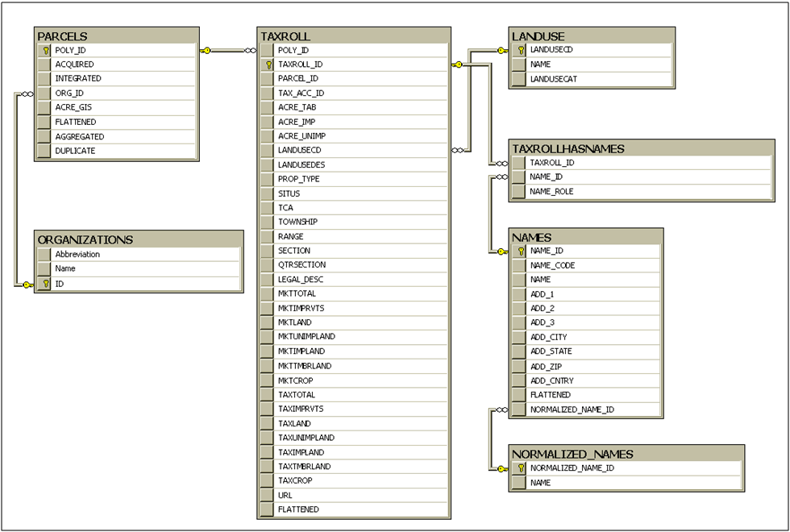The width and height of the screenshot is (790, 532).
Task: Click the ACRE_GIS column in PARCELS
Action: pos(116,107)
